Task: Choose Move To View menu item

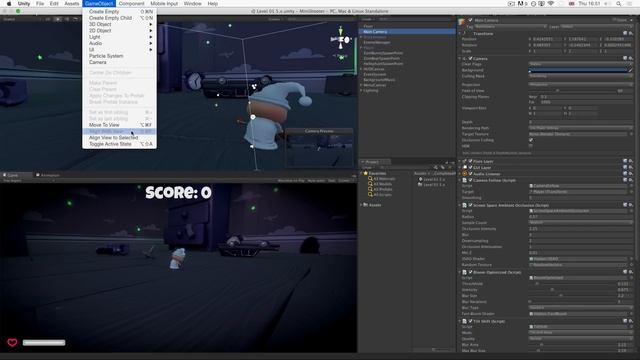Action: 119,125
